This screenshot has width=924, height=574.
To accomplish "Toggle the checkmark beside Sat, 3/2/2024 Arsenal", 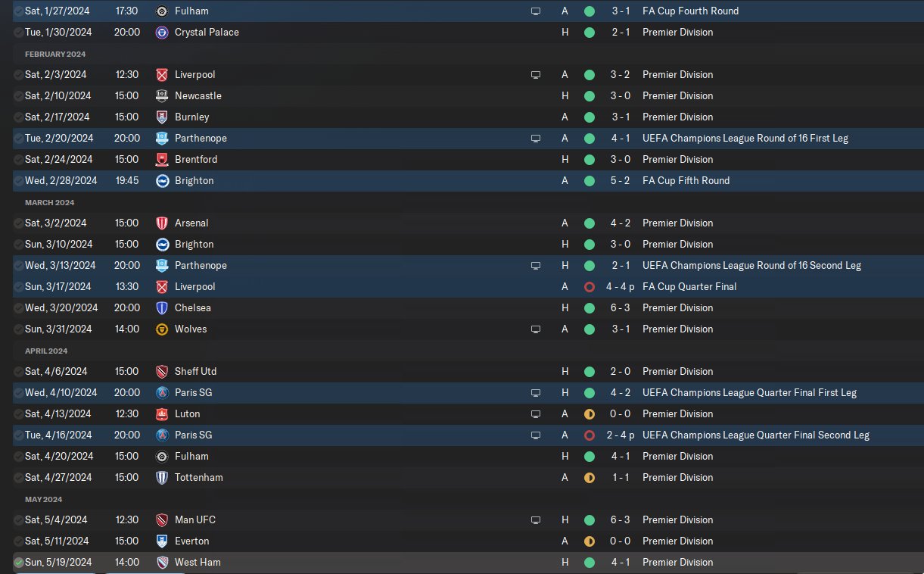I will click(x=18, y=223).
